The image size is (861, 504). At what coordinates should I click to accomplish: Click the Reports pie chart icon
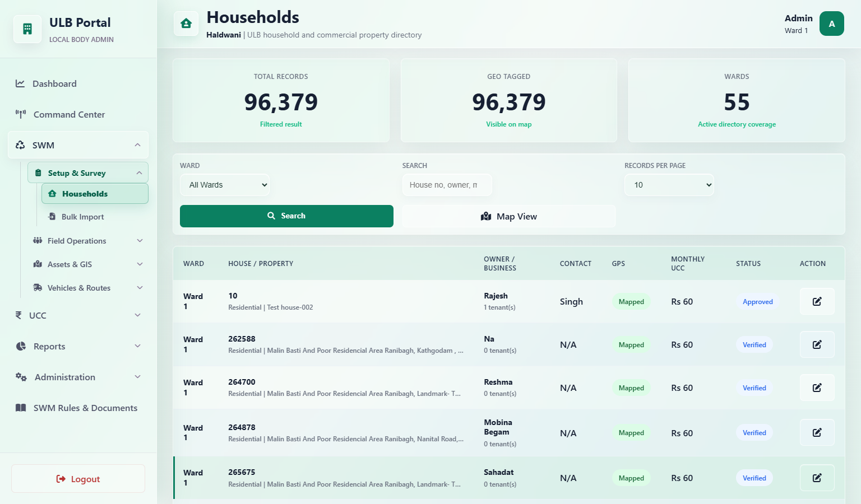click(x=21, y=346)
